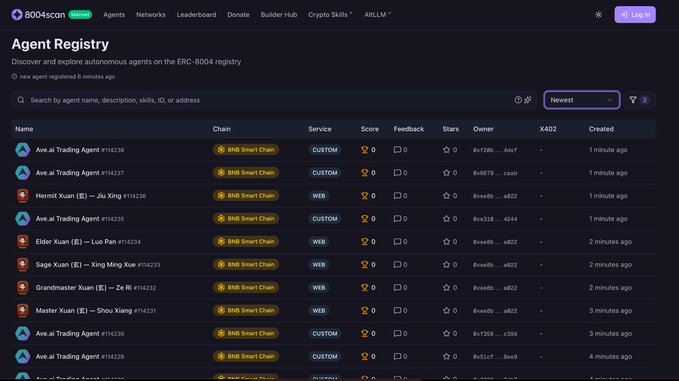Click feedback icon for agent #114235
The image size is (679, 381).
[x=397, y=219]
